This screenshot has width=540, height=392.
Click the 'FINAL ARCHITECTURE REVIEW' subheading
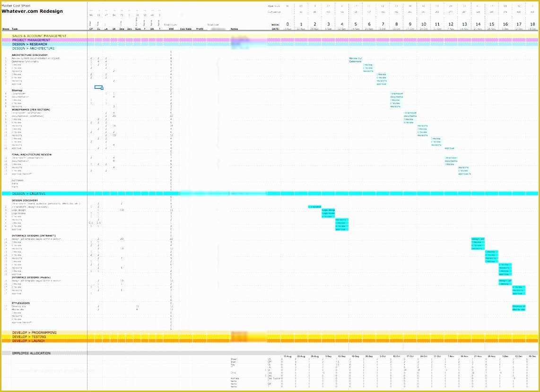(x=32, y=155)
